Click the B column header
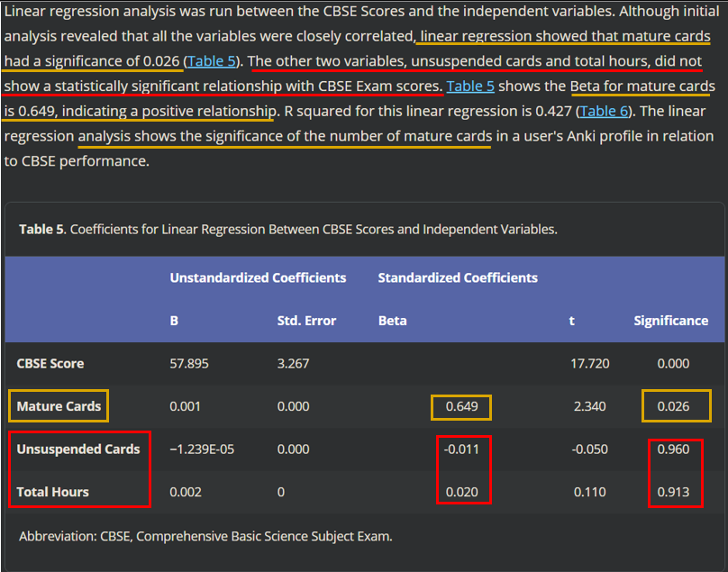The image size is (728, 572). pos(174,321)
